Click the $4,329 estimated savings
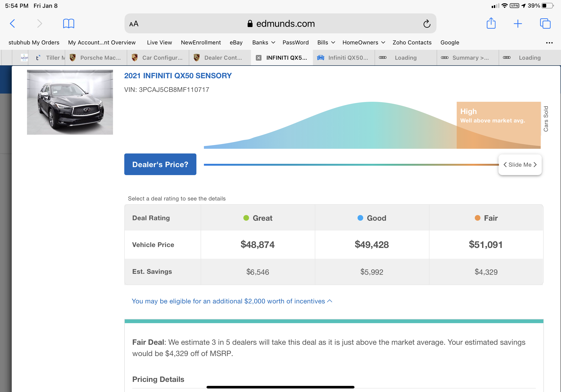561x392 pixels. tap(486, 272)
